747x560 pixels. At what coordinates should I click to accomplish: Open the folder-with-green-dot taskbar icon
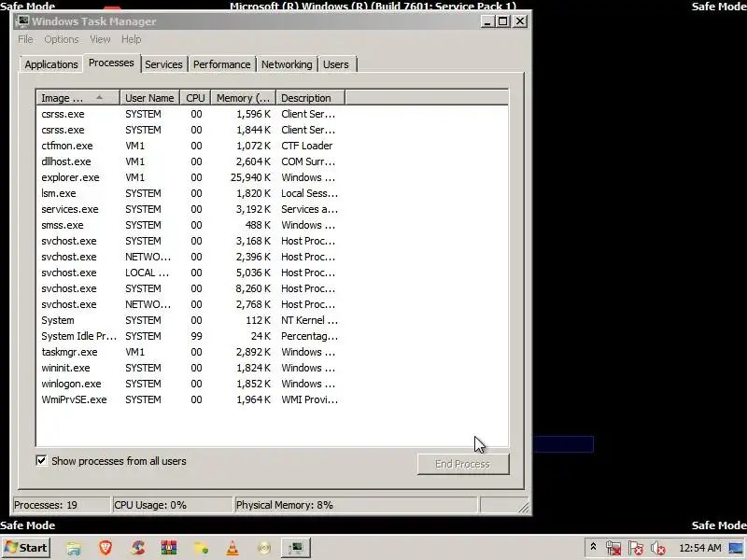(x=201, y=548)
